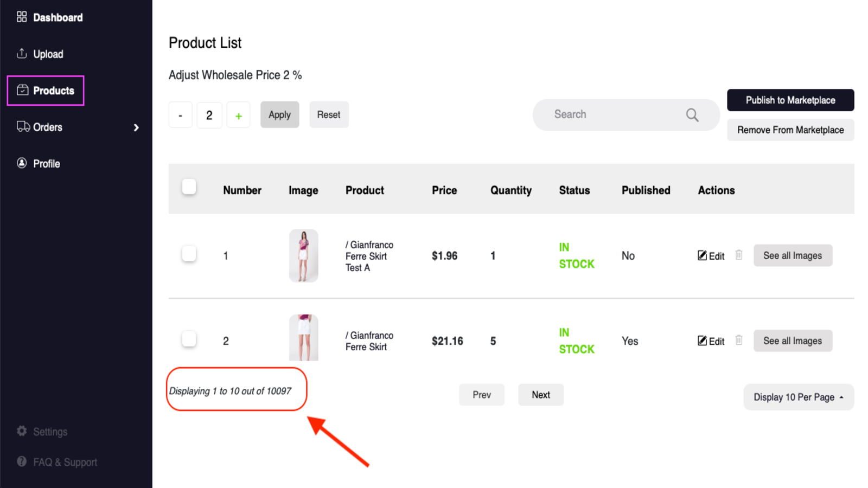Click the Dashboard grid icon

22,17
